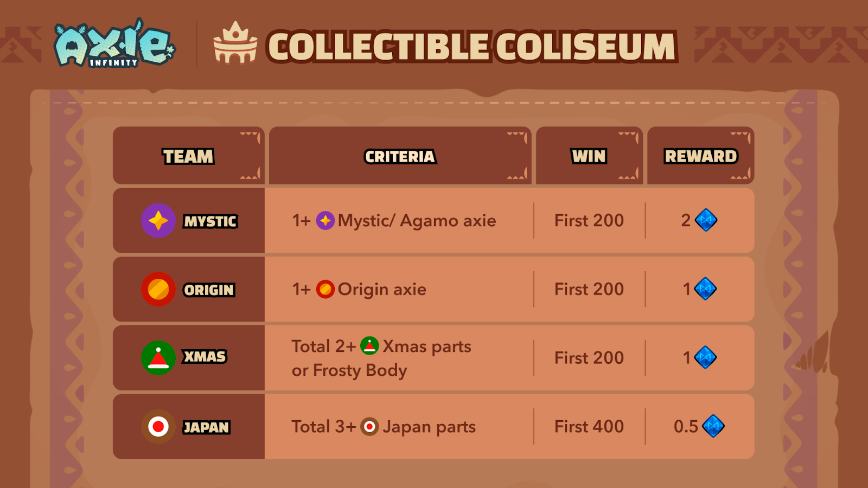Click the blue gem in Mystic reward
Viewport: 868px width, 488px height.
[706, 220]
